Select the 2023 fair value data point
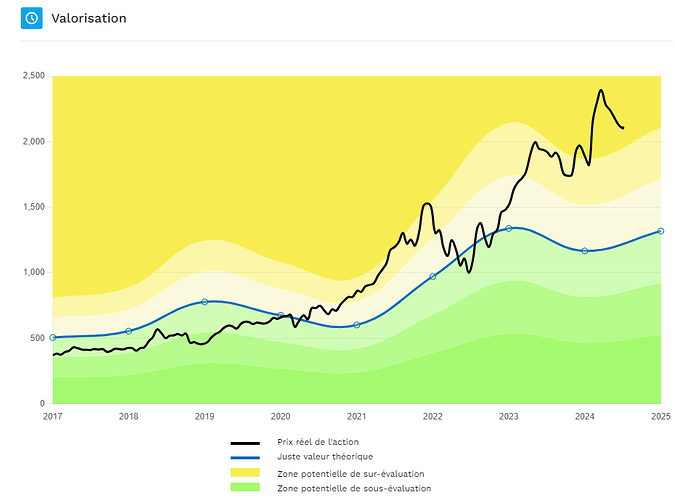This screenshot has width=675, height=500. 508,228
